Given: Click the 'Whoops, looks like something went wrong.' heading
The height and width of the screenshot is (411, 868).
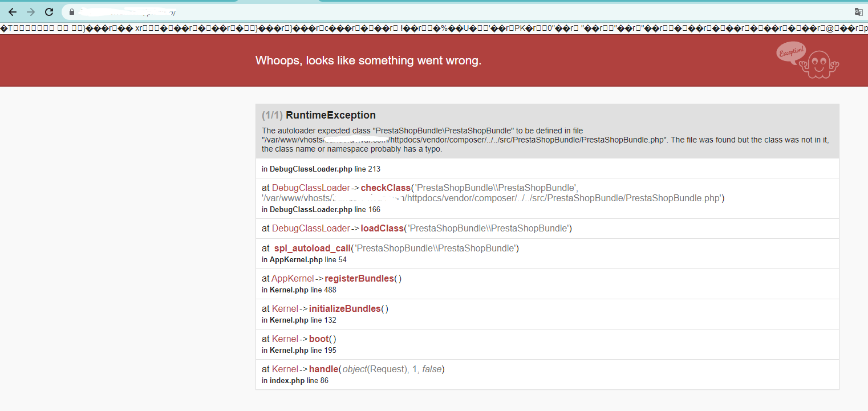Looking at the screenshot, I should [x=368, y=60].
